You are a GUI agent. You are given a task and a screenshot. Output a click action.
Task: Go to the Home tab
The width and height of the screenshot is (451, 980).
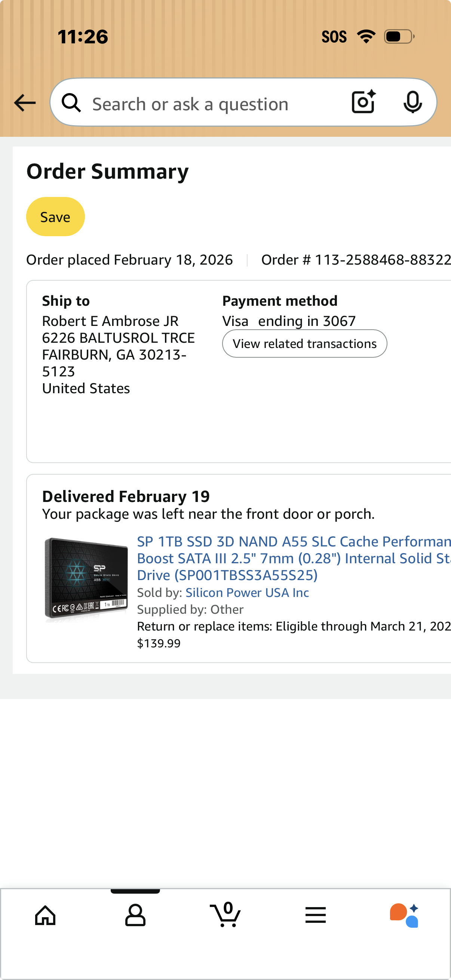point(45,915)
